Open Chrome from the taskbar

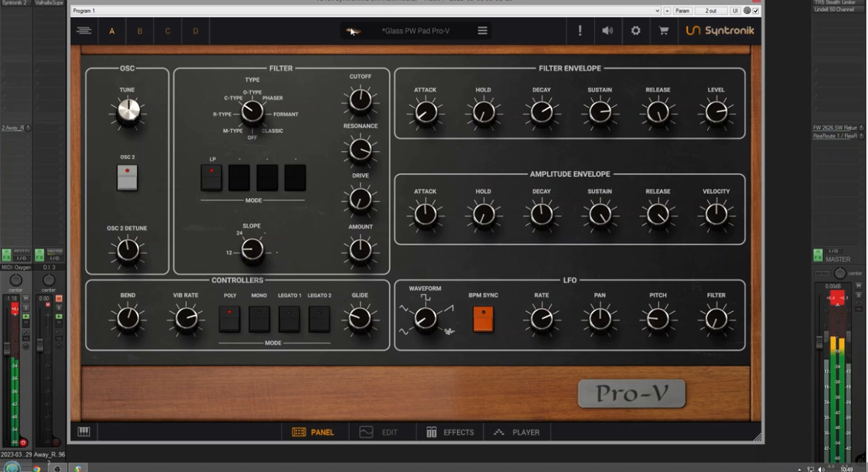36,468
